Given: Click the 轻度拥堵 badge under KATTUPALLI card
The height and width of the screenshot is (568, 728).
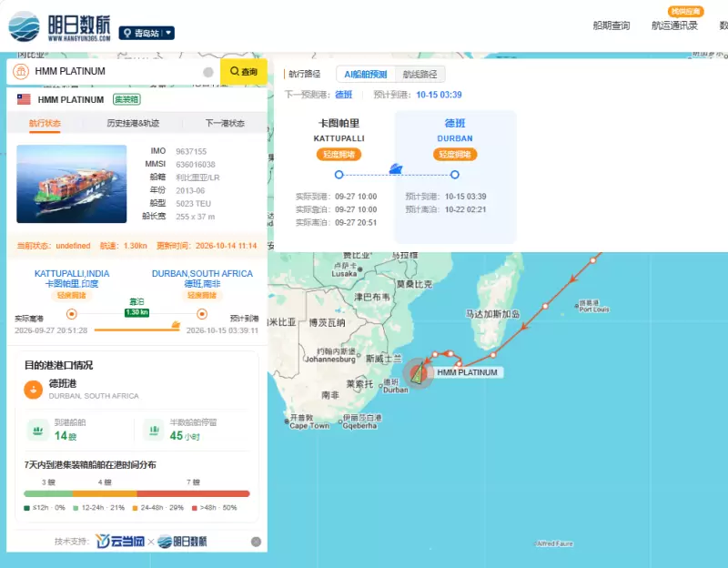Looking at the screenshot, I should 339,154.
